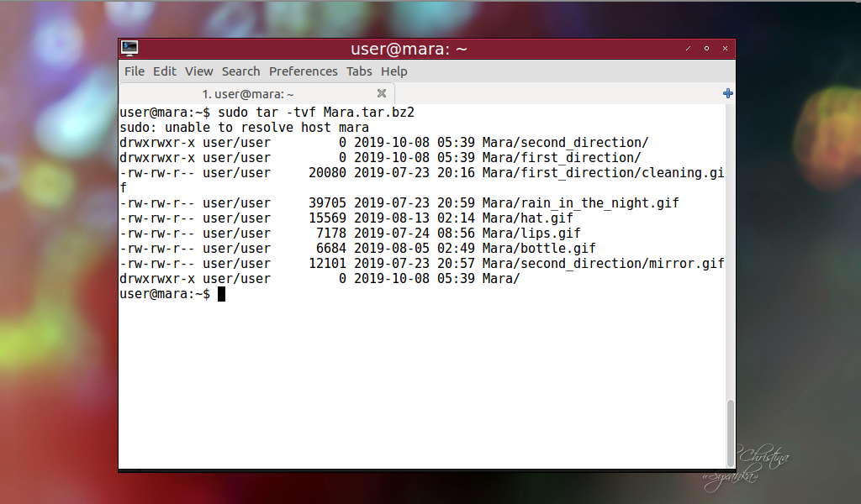This screenshot has width=861, height=504.
Task: Click 'Mara/bottle.gif' file name
Action: pyautogui.click(x=539, y=249)
